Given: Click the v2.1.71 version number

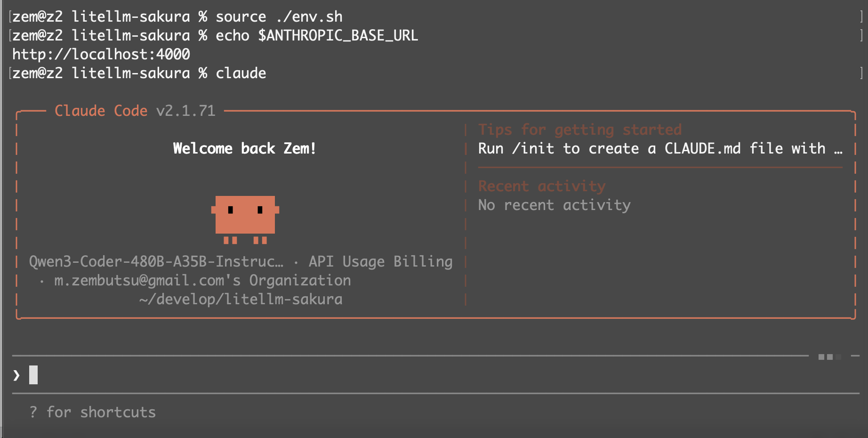Looking at the screenshot, I should pos(185,111).
